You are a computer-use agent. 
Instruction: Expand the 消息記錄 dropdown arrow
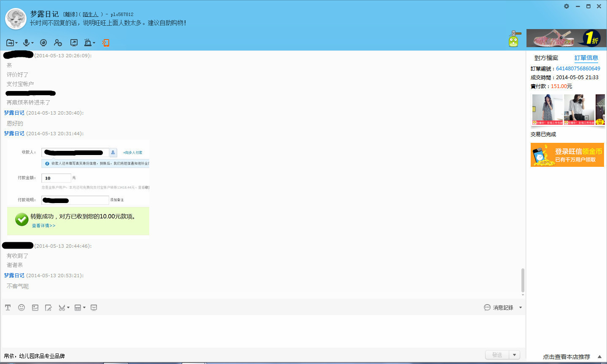coord(521,308)
